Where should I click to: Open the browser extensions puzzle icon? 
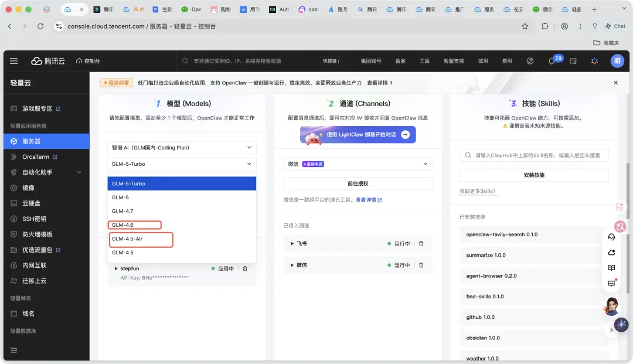point(544,26)
